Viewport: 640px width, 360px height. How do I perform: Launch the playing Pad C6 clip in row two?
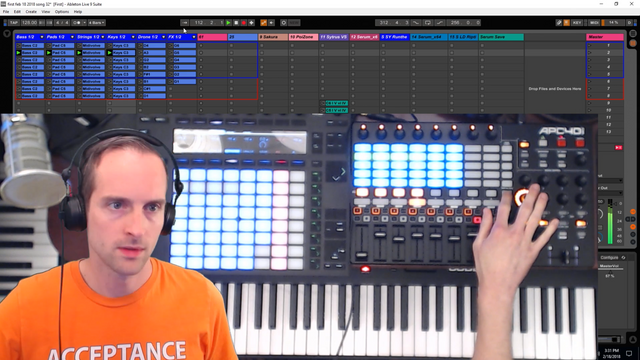click(49, 53)
